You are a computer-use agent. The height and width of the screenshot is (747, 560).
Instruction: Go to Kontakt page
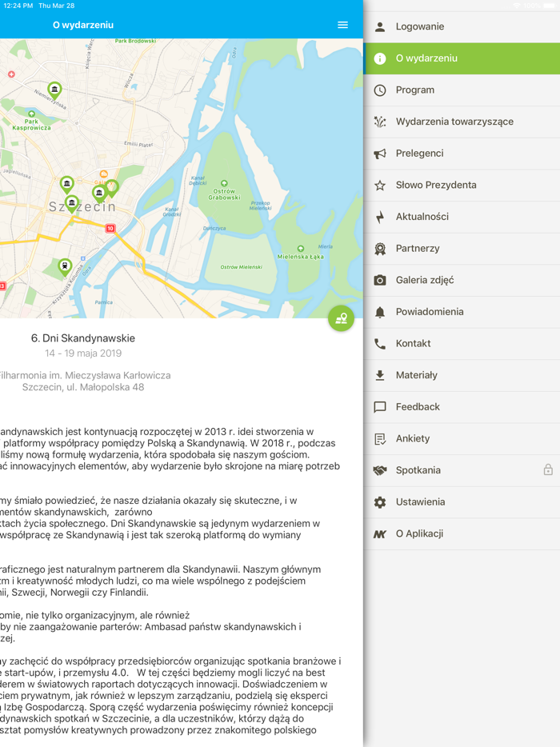pyautogui.click(x=462, y=343)
